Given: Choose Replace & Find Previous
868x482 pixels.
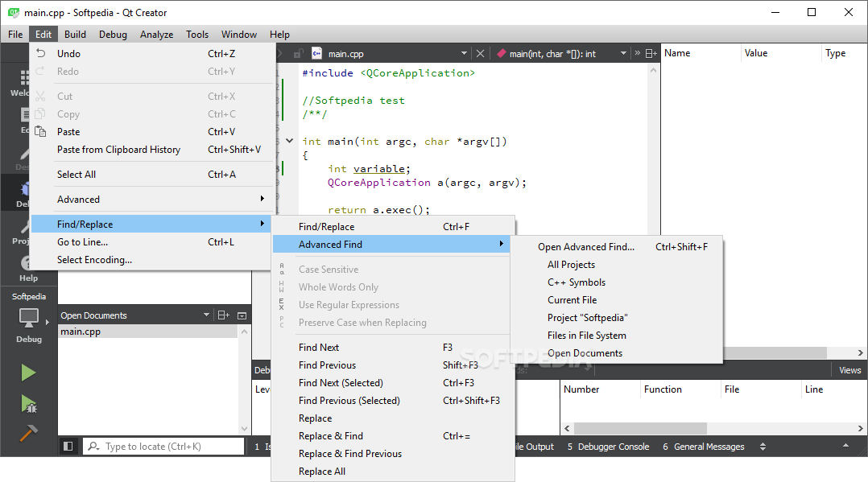Looking at the screenshot, I should [x=391, y=453].
